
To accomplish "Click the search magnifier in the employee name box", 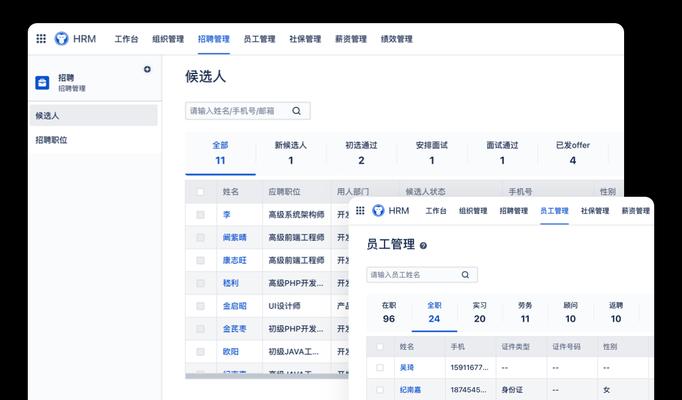I will pos(465,275).
